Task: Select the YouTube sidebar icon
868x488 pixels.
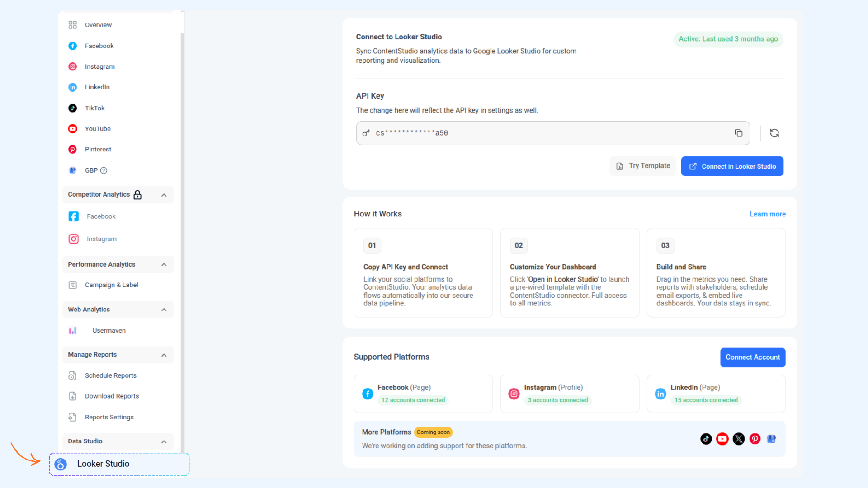Action: 72,129
